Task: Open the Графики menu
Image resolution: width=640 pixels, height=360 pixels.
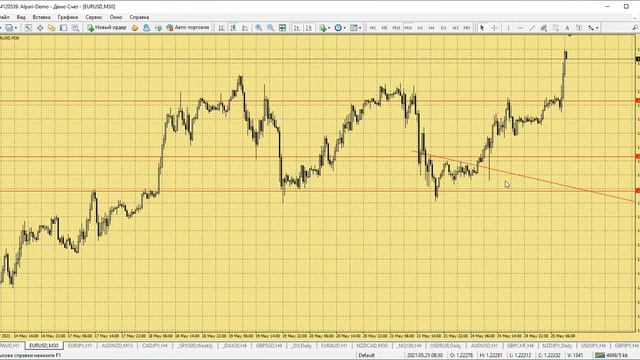Action: point(68,17)
